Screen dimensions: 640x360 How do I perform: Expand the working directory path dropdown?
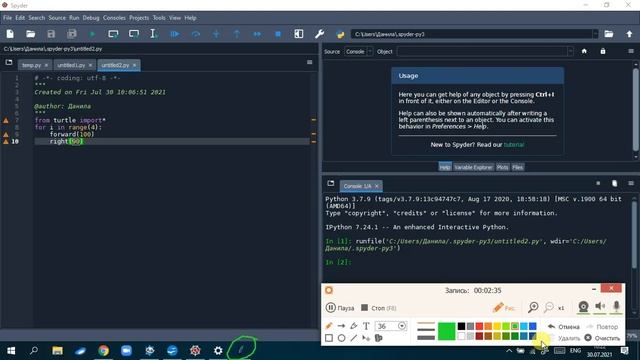(x=595, y=34)
